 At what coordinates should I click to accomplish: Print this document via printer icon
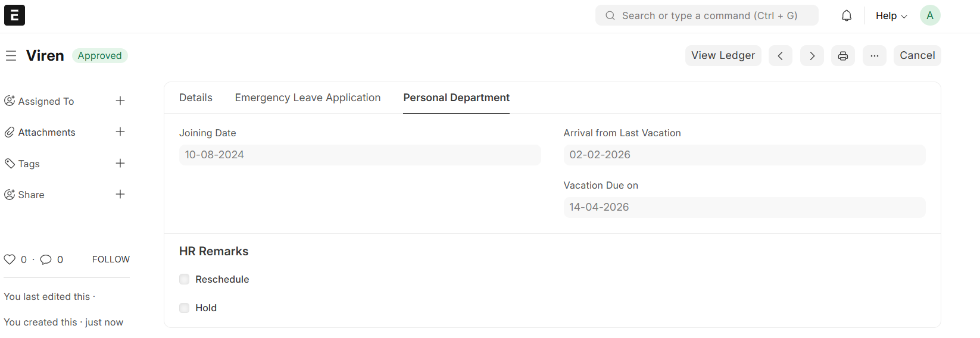tap(842, 56)
